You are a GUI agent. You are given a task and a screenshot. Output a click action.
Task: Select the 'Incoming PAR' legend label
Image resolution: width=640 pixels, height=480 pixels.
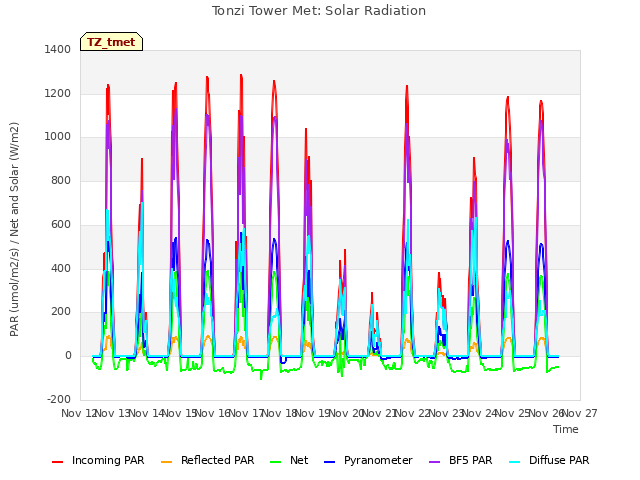(108, 460)
